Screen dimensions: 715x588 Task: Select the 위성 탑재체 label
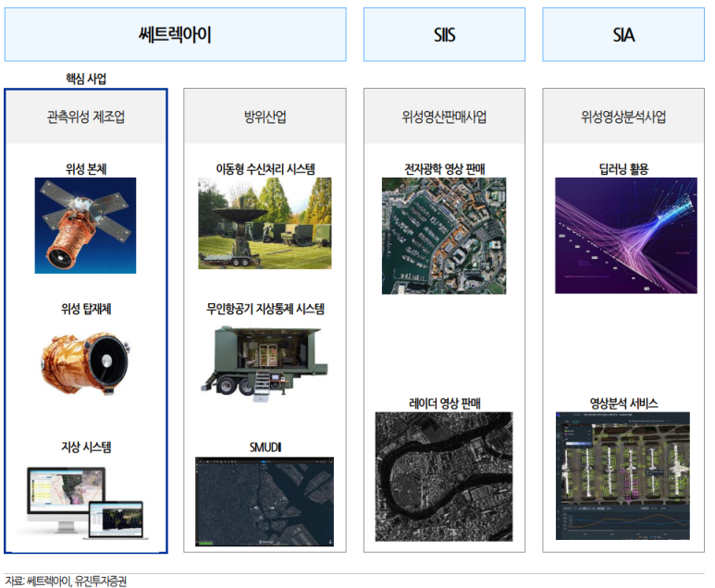coord(86,309)
